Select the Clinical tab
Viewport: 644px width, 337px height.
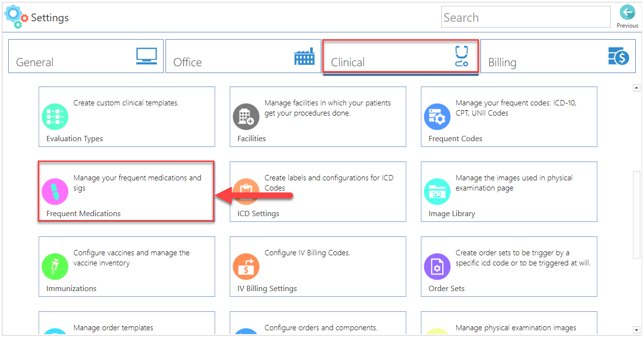point(401,56)
